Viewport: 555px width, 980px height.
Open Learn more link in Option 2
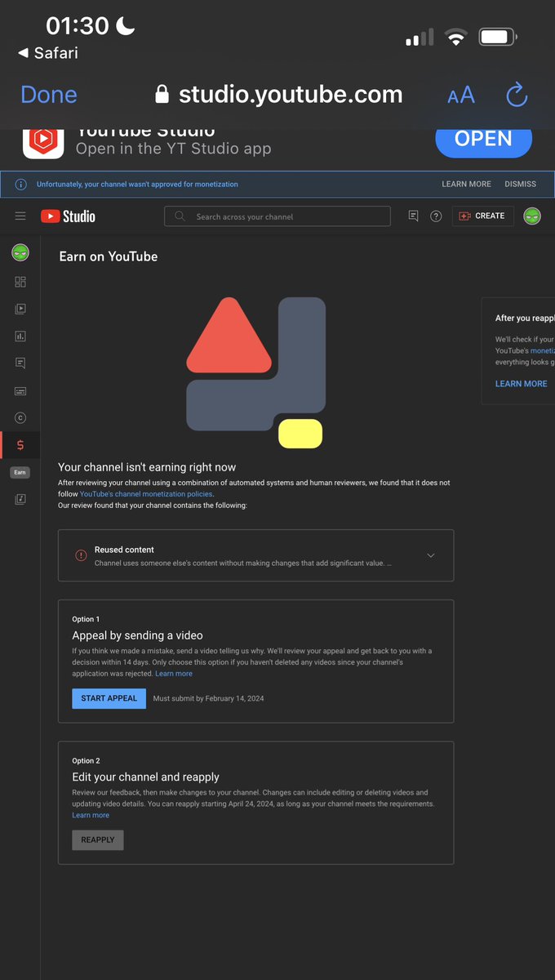click(91, 815)
